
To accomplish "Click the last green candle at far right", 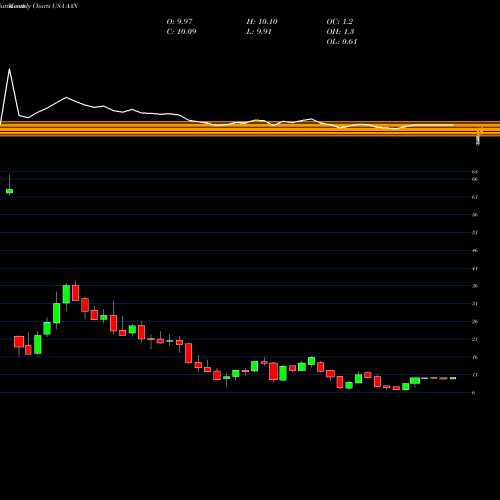I will (453, 378).
